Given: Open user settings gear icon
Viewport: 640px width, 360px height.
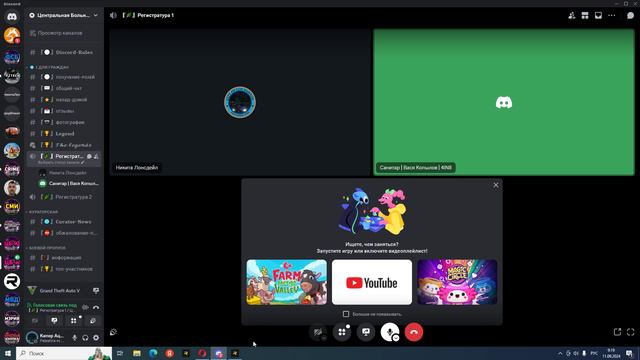Looking at the screenshot, I should point(96,338).
